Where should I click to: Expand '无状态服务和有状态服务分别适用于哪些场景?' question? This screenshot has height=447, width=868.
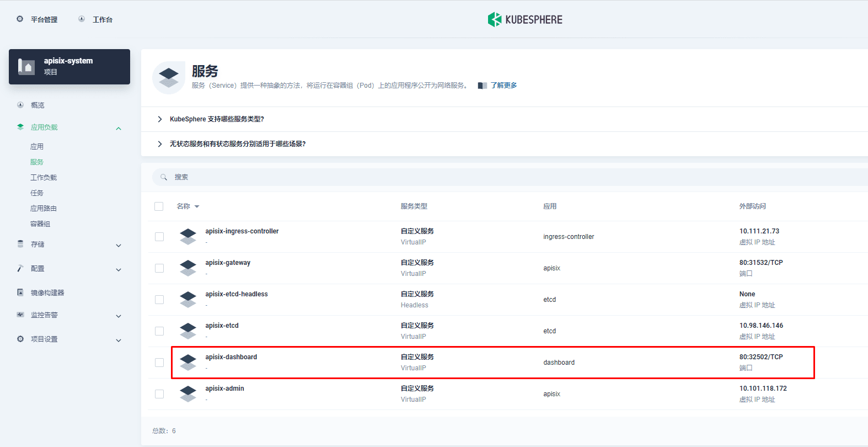tap(159, 144)
